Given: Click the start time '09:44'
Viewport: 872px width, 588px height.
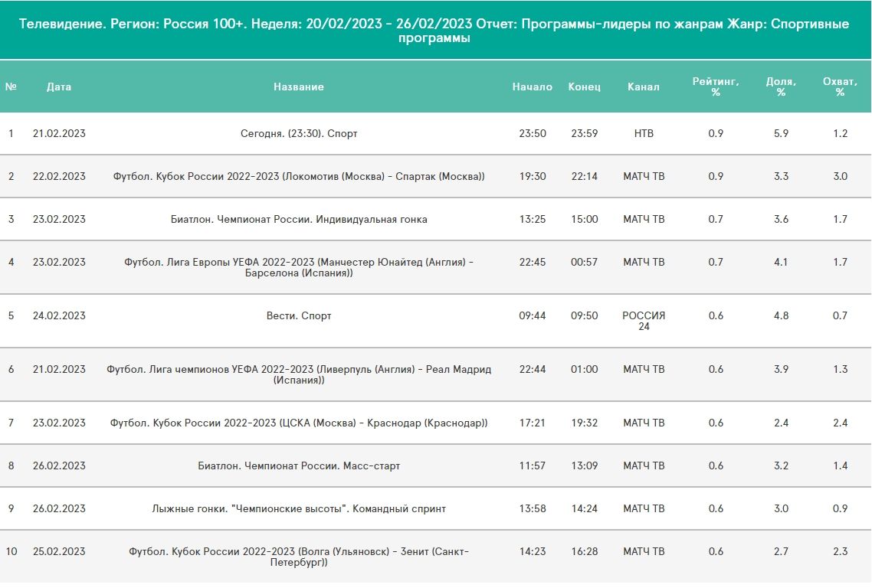Looking at the screenshot, I should 533,315.
